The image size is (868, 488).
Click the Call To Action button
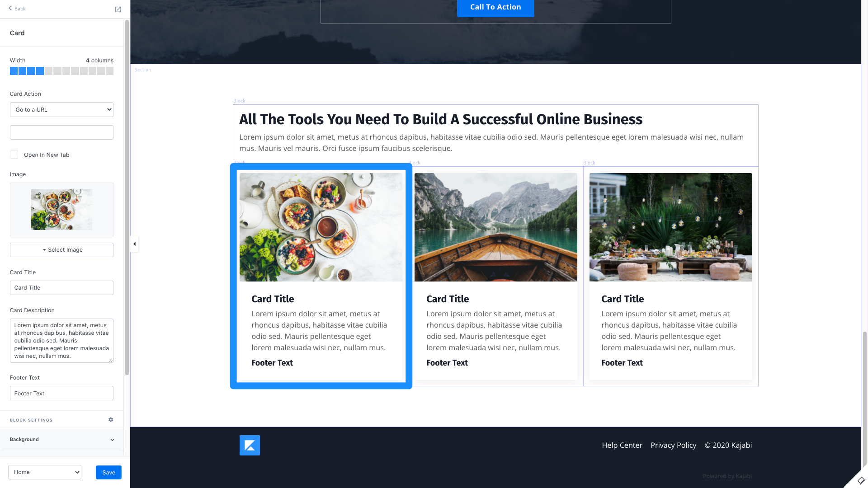pos(495,7)
